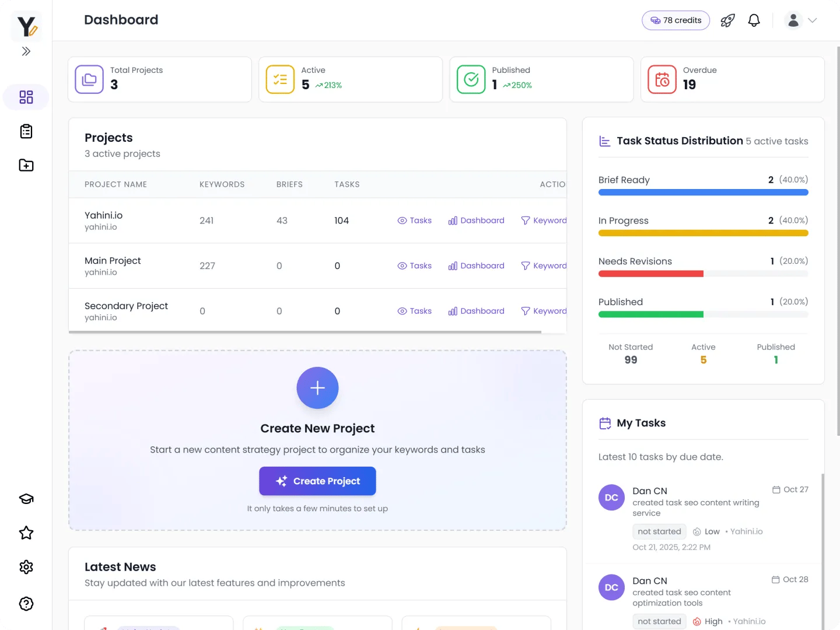Open the account dropdown next to avatar

tap(811, 20)
